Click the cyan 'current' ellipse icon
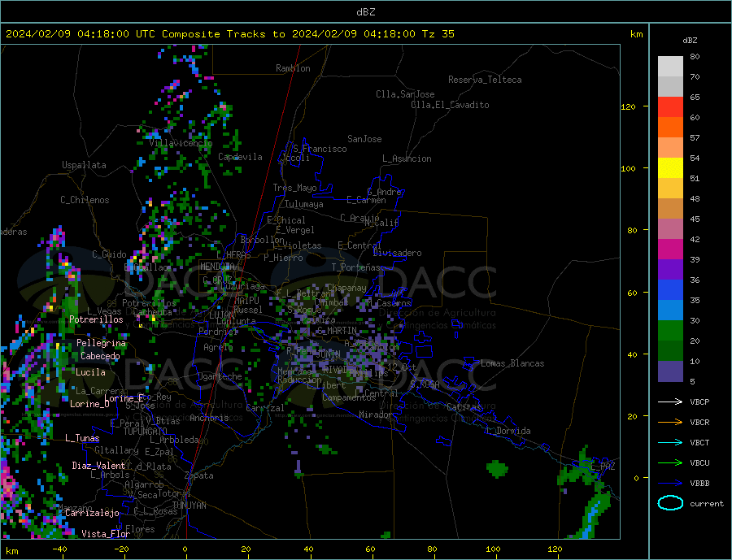The width and height of the screenshot is (732, 560). (x=670, y=503)
